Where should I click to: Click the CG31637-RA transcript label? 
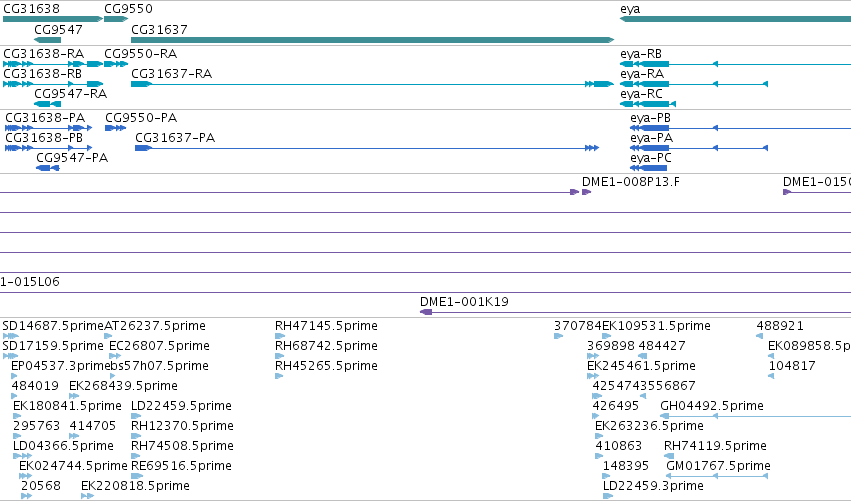coord(171,73)
